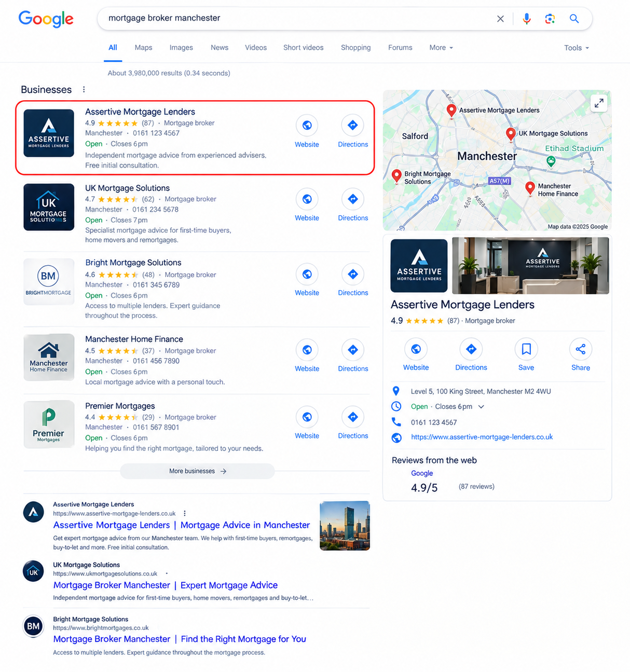This screenshot has height=672, width=630.
Task: Start voice search with microphone icon
Action: (527, 19)
